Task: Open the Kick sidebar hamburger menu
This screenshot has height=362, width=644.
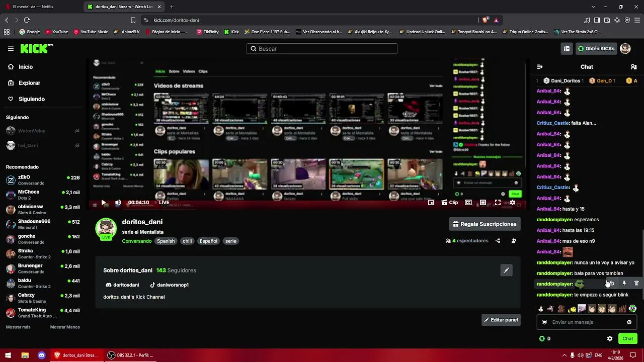Action: click(11, 49)
